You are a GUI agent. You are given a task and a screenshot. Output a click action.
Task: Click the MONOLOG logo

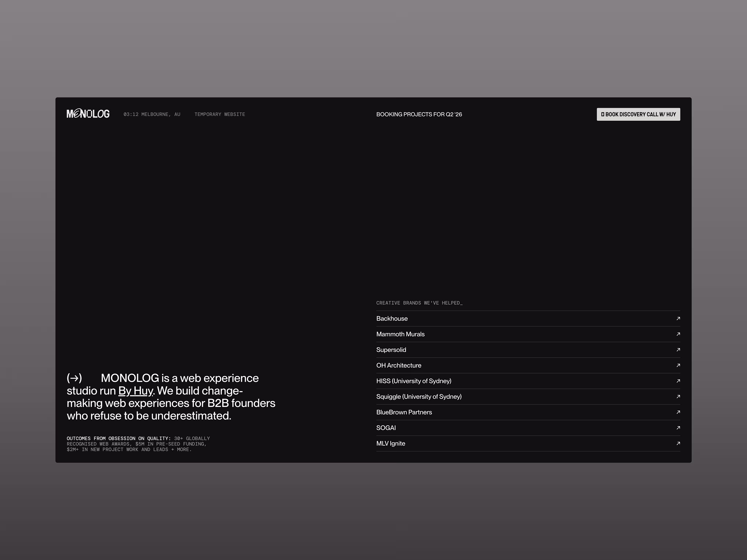tap(88, 114)
